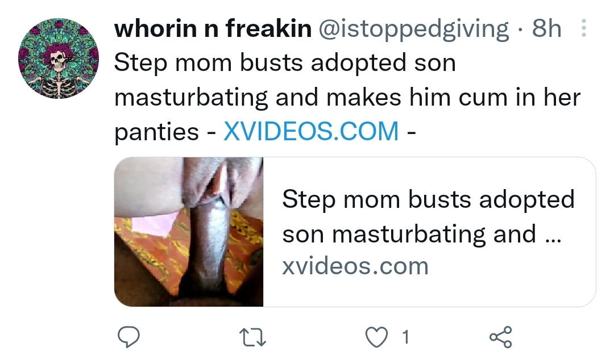Open the tweet's three-dot more options menu
Screen dimensions: 614x364
click(583, 28)
